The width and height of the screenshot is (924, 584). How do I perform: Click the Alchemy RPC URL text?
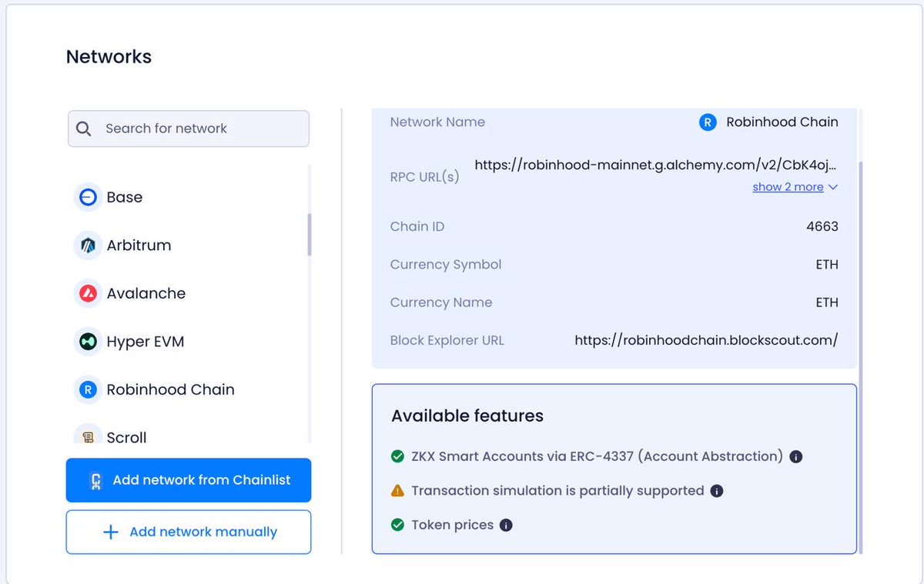click(655, 165)
